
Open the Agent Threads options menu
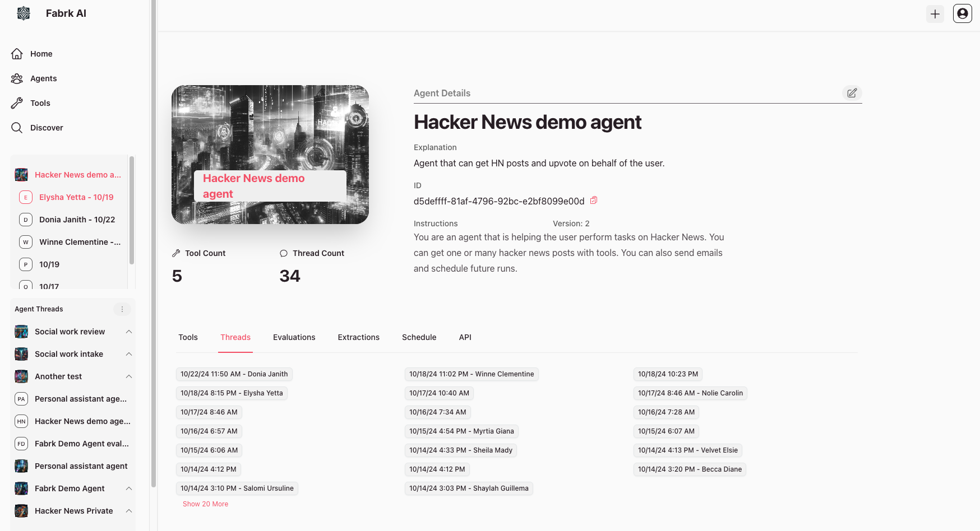point(122,309)
